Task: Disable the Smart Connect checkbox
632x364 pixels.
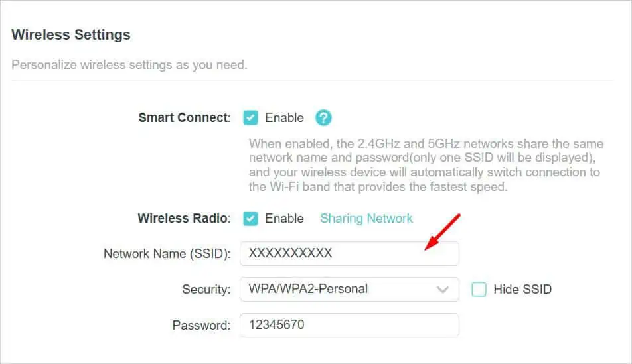Action: pyautogui.click(x=250, y=118)
